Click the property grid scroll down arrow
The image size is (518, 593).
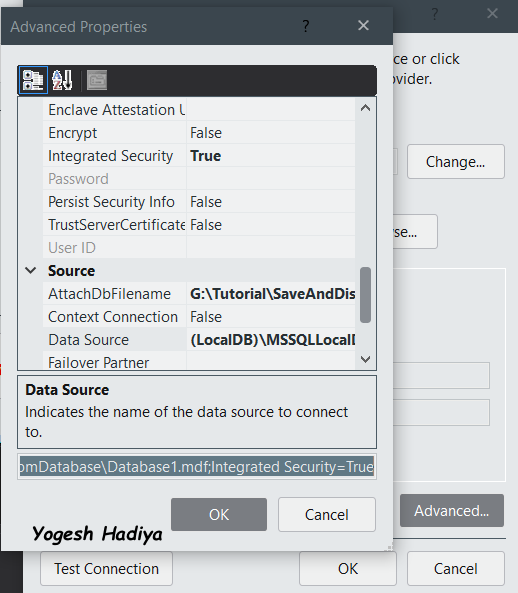[365, 359]
